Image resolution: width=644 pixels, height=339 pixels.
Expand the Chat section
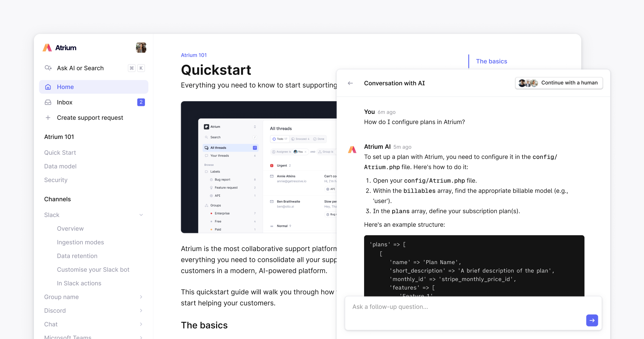pos(141,324)
